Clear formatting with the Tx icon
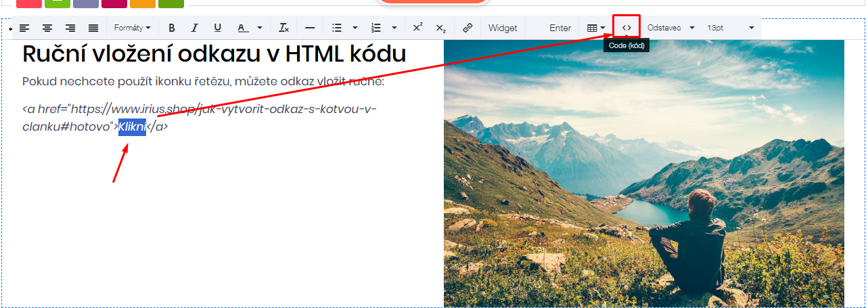868x308 pixels. pos(284,28)
